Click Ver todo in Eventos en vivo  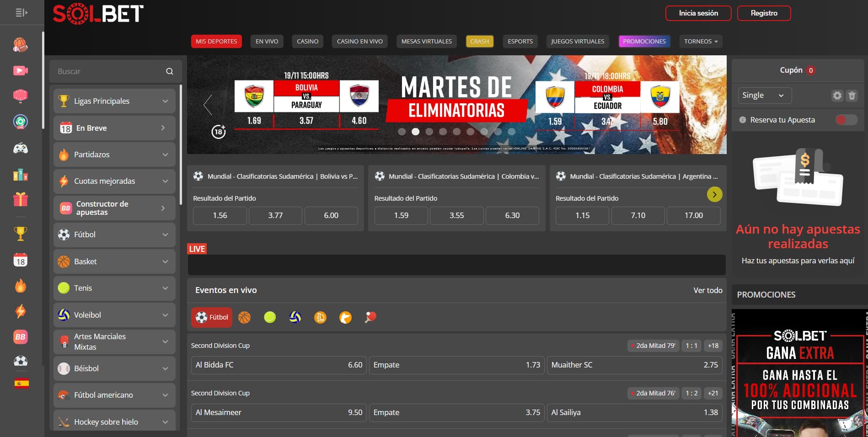708,290
